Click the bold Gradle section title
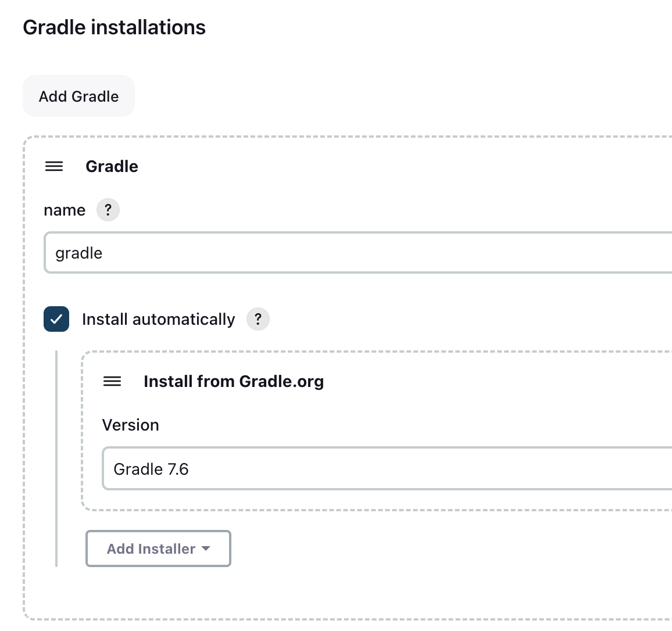Screen dimensions: 672x631 (x=112, y=166)
